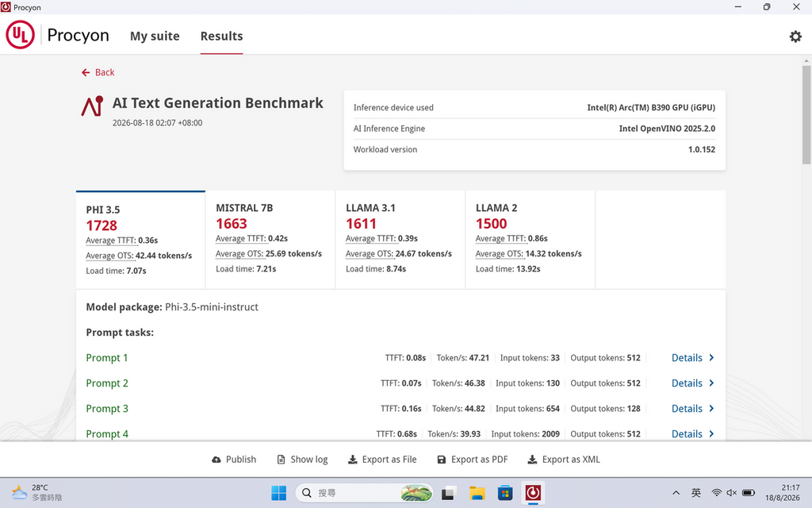Screen dimensions: 812x508
Task: Show hidden system tray icons
Action: pyautogui.click(x=676, y=493)
